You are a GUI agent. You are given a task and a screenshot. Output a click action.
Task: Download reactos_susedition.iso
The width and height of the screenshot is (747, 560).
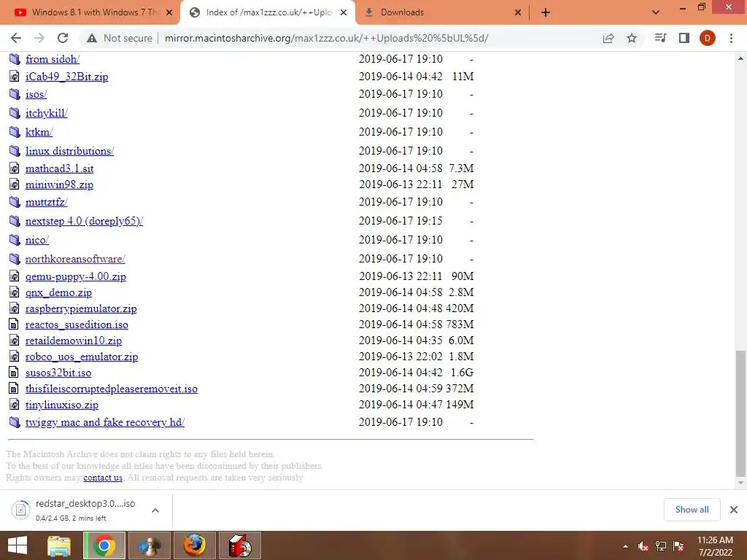click(x=77, y=324)
